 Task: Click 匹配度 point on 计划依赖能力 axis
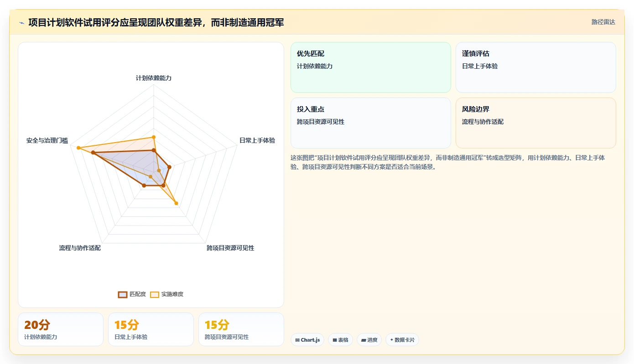(x=154, y=150)
